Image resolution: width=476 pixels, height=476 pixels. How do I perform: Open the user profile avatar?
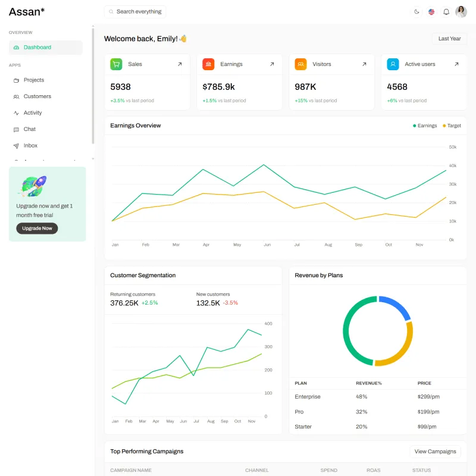(461, 12)
